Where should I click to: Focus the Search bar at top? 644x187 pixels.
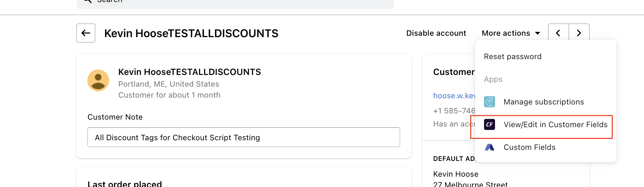click(x=240, y=2)
